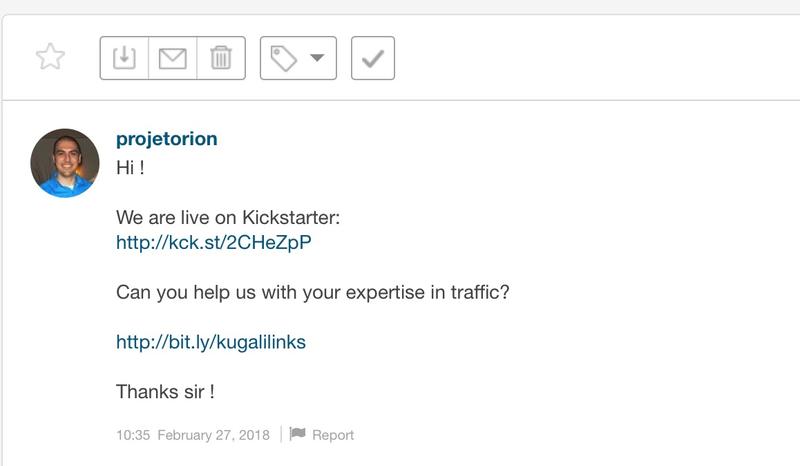Click the February 27, 2018 date

(x=214, y=435)
